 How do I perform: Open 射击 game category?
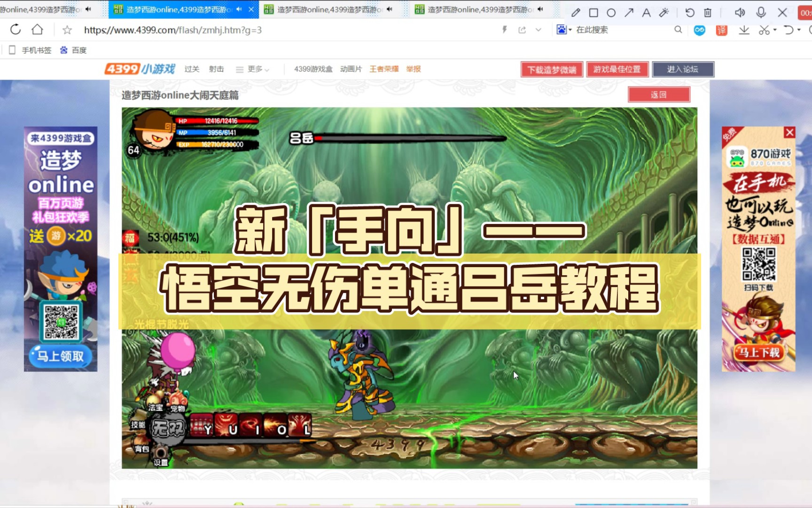pos(217,69)
